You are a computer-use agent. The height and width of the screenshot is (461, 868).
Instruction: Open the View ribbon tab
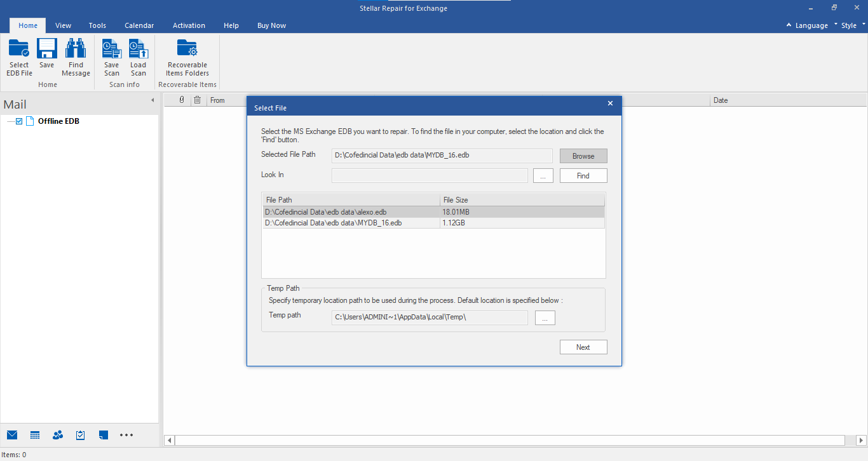63,25
